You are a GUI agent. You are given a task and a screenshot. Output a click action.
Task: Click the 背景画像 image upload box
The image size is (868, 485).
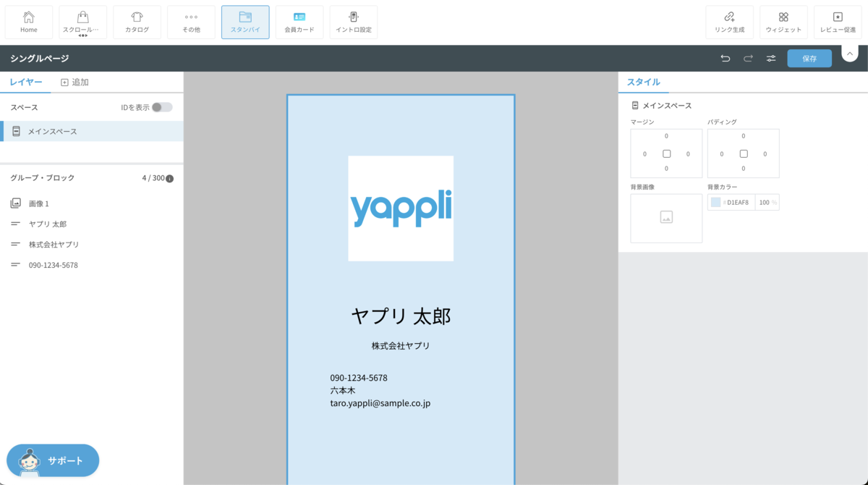pos(666,218)
